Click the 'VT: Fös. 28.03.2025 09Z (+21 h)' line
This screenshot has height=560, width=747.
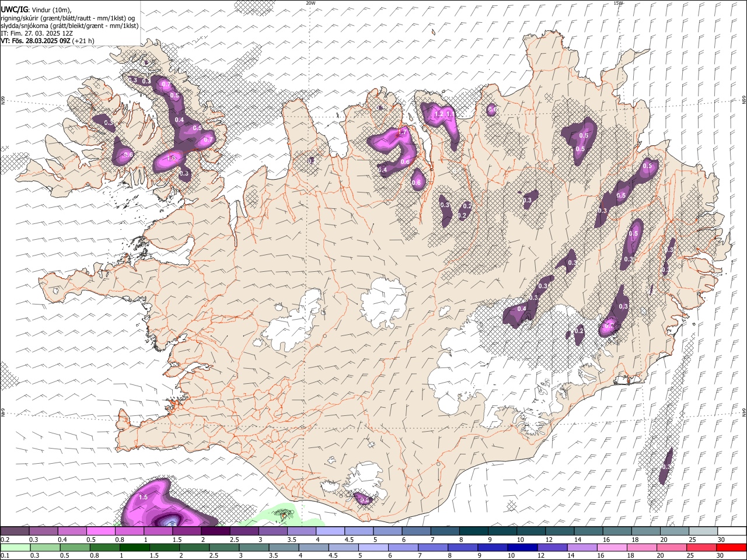point(48,41)
